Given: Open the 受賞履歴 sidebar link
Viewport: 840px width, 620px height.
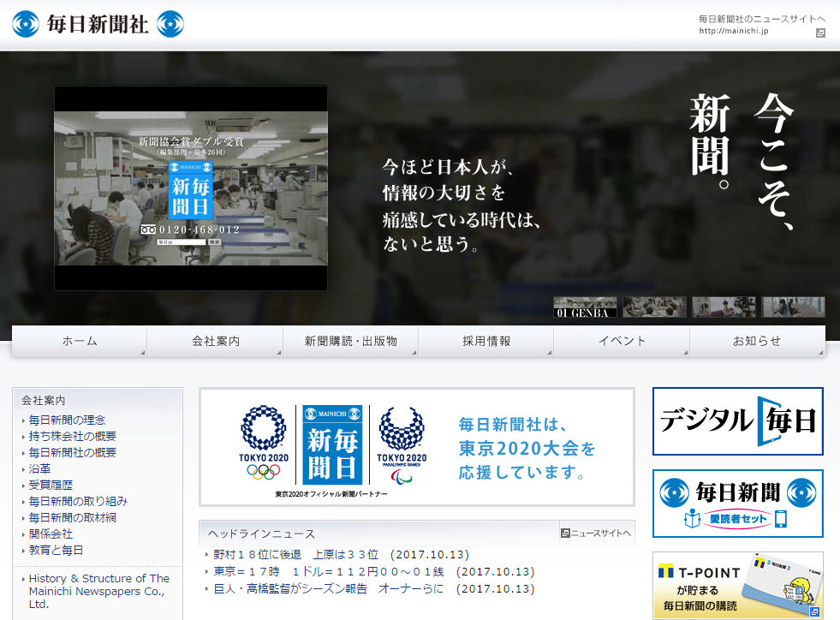Looking at the screenshot, I should pyautogui.click(x=51, y=485).
